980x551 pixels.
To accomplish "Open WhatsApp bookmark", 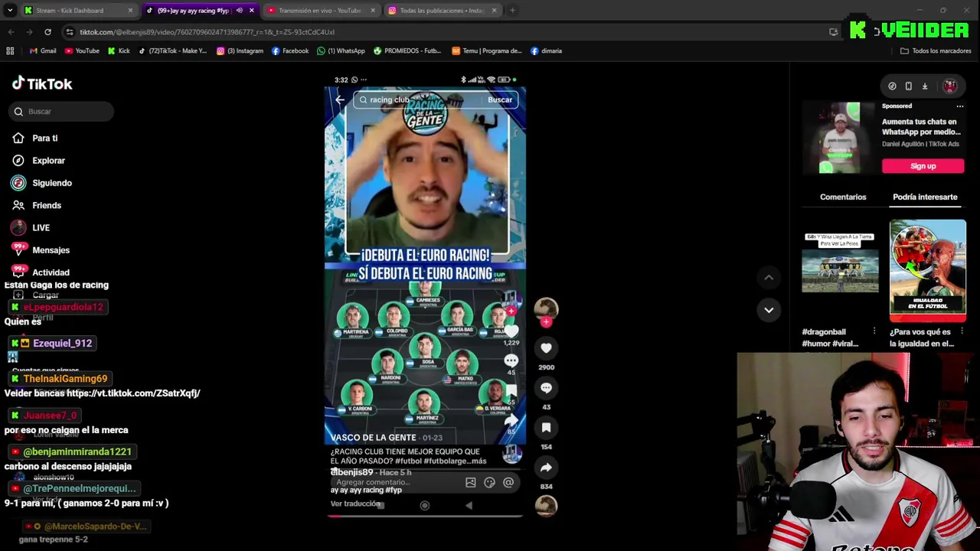I will 341,51.
